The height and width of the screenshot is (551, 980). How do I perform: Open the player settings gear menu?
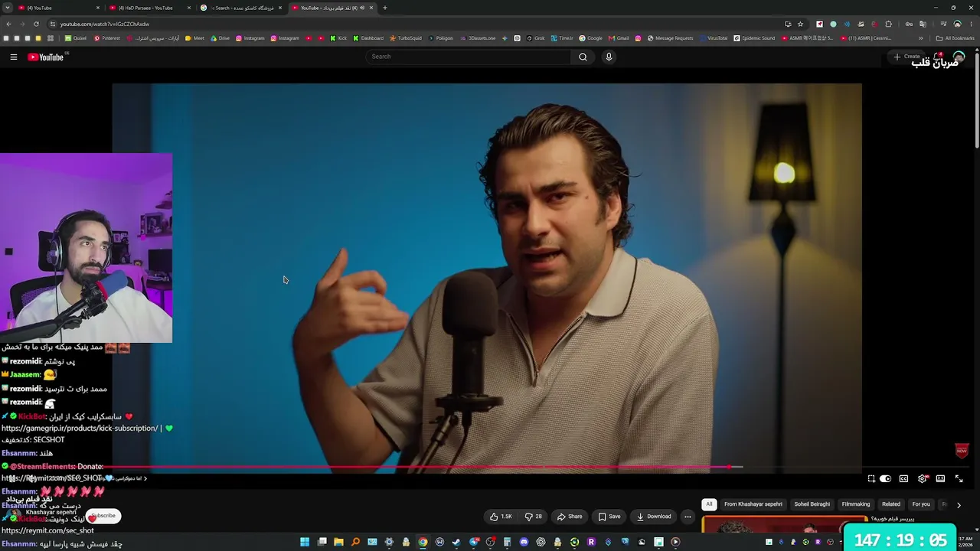click(x=923, y=479)
